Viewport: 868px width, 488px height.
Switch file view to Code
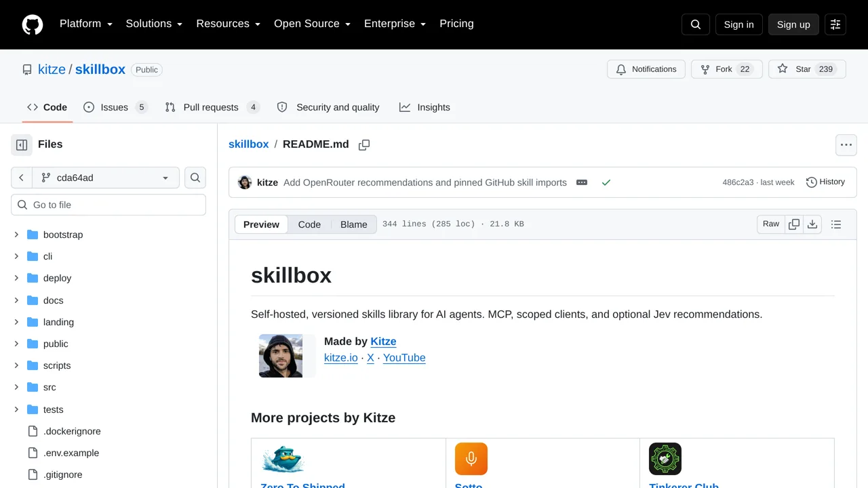309,224
